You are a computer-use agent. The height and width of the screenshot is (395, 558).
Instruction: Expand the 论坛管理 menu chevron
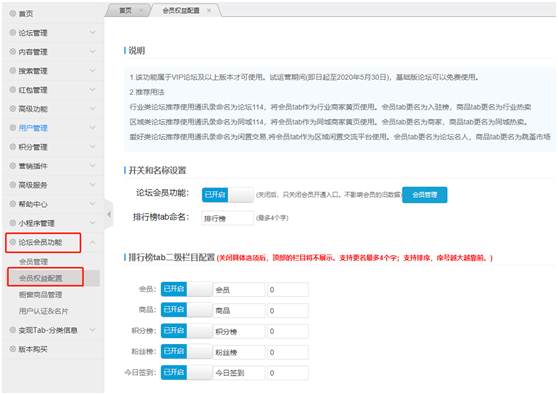[x=93, y=33]
